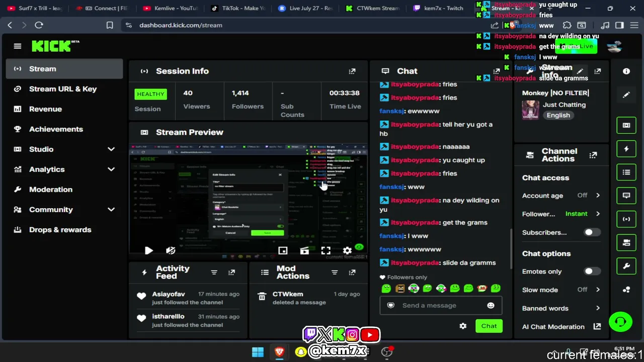Open the emoji picker in message box

491,306
